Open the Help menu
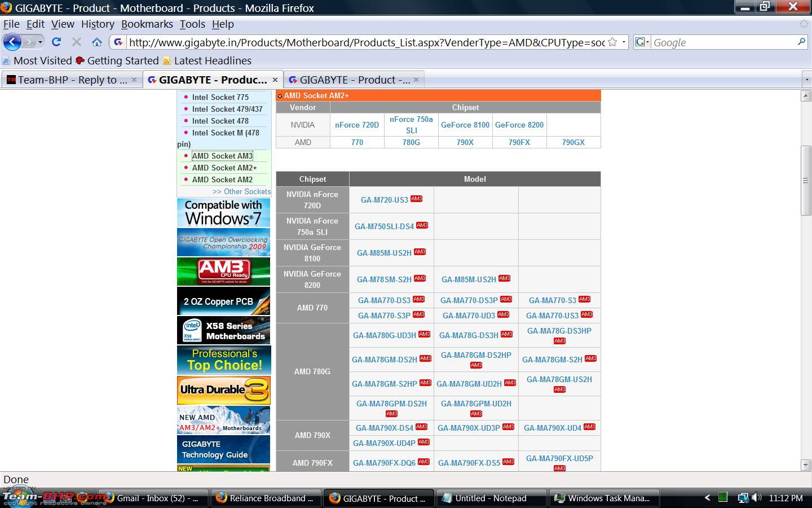The height and width of the screenshot is (508, 812). point(223,24)
